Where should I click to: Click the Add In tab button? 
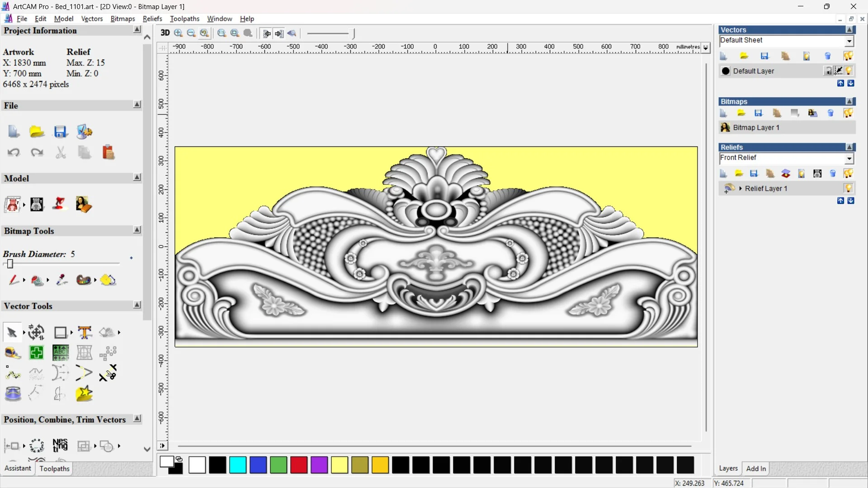click(x=756, y=469)
